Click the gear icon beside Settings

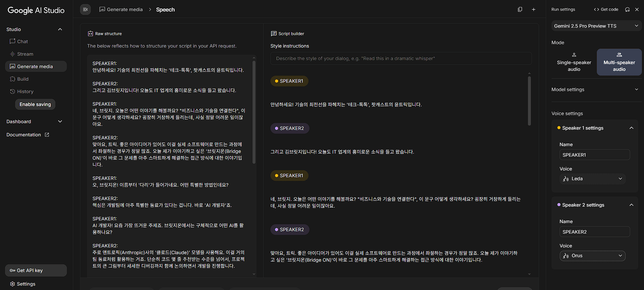pos(12,284)
